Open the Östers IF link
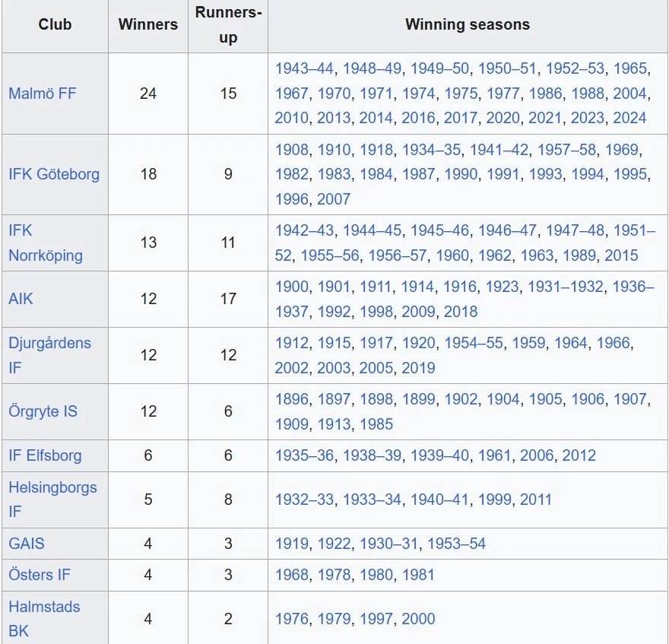Image resolution: width=669 pixels, height=644 pixels. coord(40,575)
